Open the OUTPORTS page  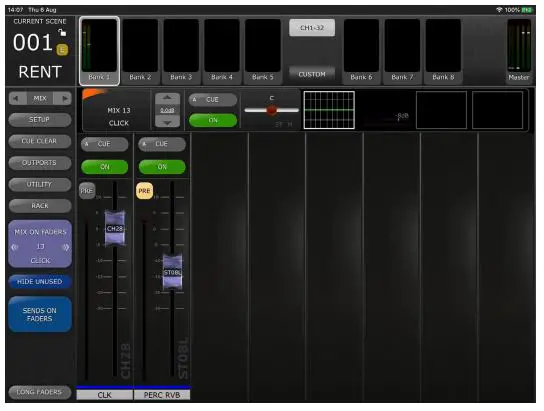[x=40, y=163]
